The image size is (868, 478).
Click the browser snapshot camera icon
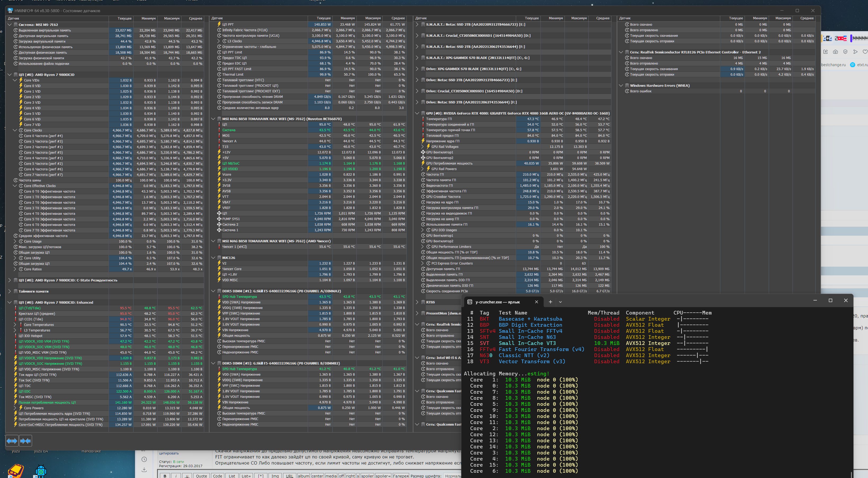[835, 52]
